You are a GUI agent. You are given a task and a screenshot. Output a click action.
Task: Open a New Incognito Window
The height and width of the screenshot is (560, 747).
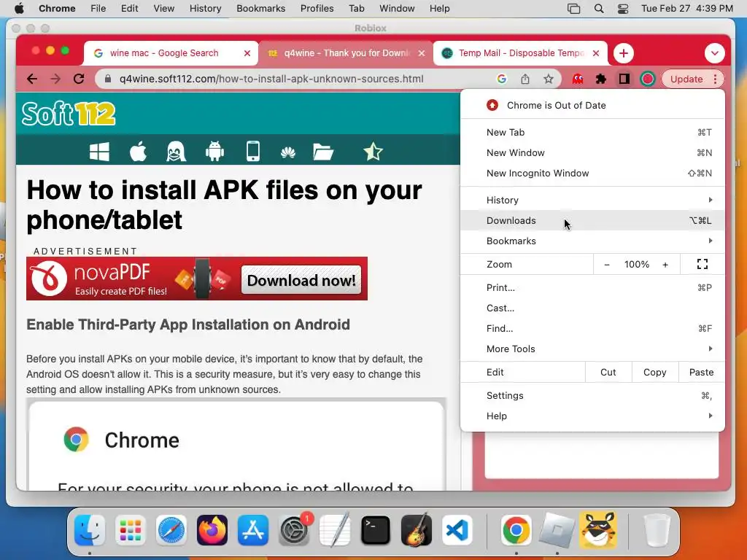pyautogui.click(x=592, y=174)
